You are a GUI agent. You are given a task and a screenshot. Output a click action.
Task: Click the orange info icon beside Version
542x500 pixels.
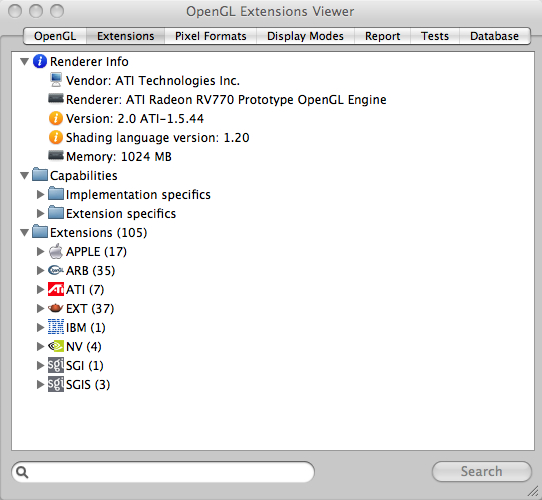[x=56, y=118]
